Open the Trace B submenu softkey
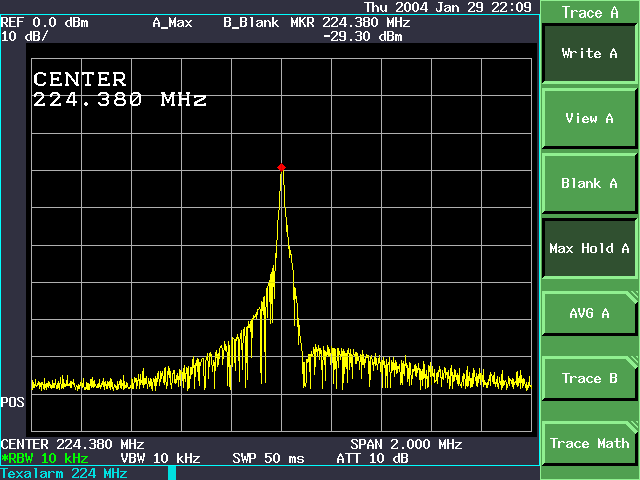The image size is (640, 480). pyautogui.click(x=589, y=378)
